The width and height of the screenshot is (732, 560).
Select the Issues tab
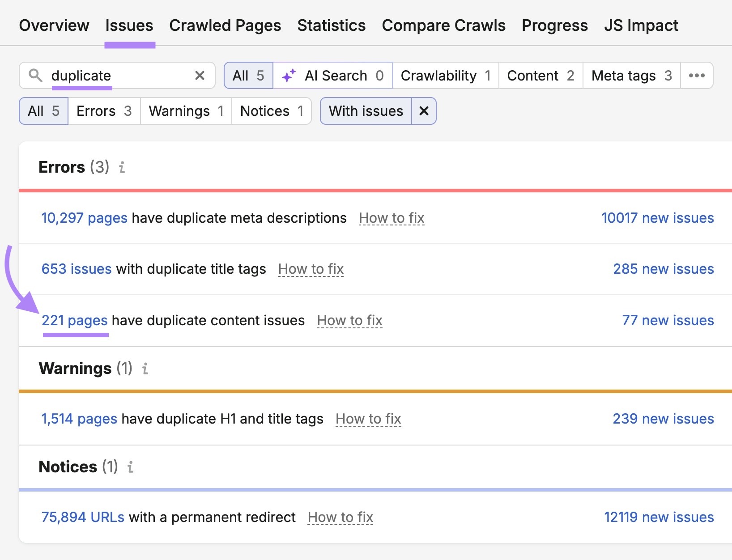(x=129, y=25)
